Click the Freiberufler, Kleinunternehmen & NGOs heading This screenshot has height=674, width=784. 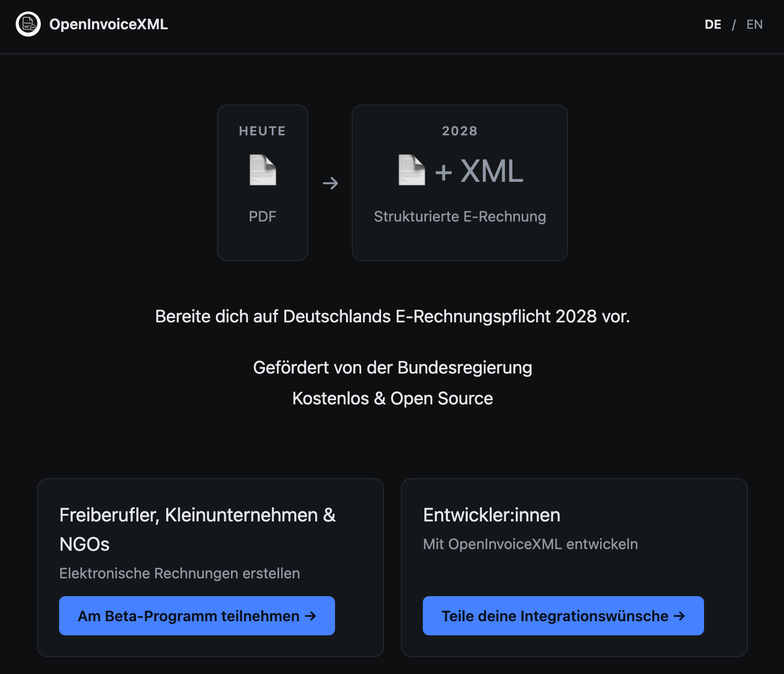click(x=198, y=529)
